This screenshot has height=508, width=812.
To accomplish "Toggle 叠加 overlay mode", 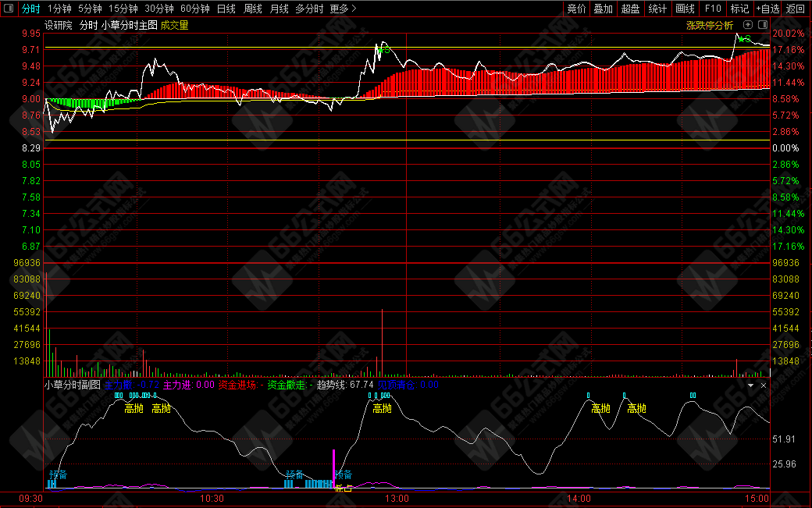I will [603, 9].
